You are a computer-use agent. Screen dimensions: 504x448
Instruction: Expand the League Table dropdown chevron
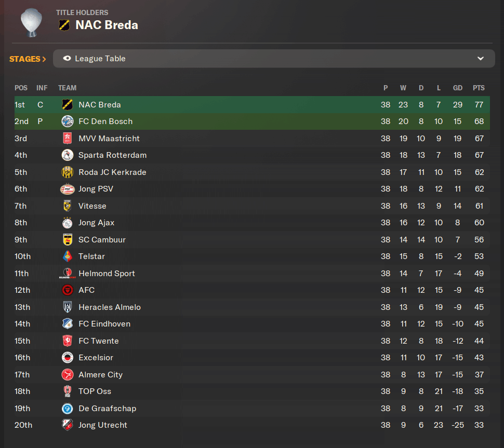point(481,59)
